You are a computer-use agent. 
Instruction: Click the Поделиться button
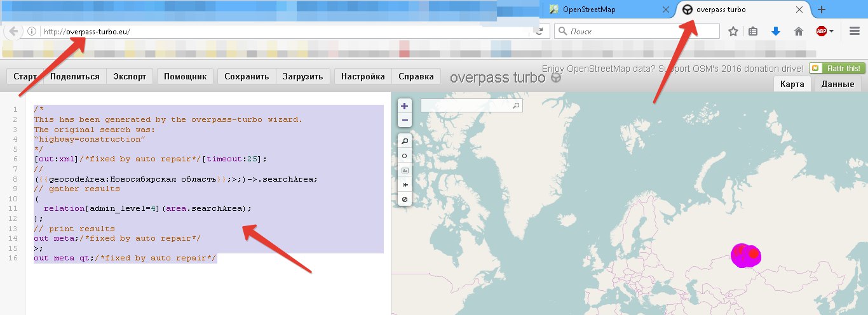click(74, 76)
